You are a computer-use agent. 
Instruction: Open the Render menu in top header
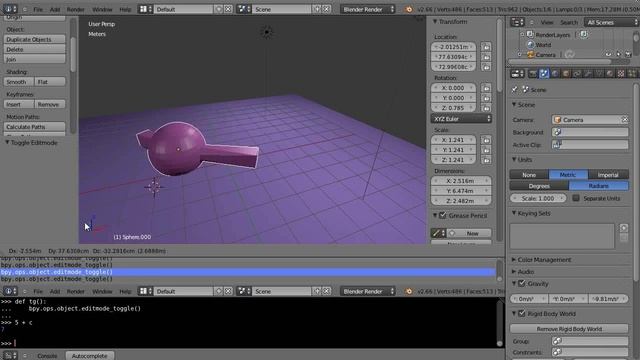coord(76,9)
